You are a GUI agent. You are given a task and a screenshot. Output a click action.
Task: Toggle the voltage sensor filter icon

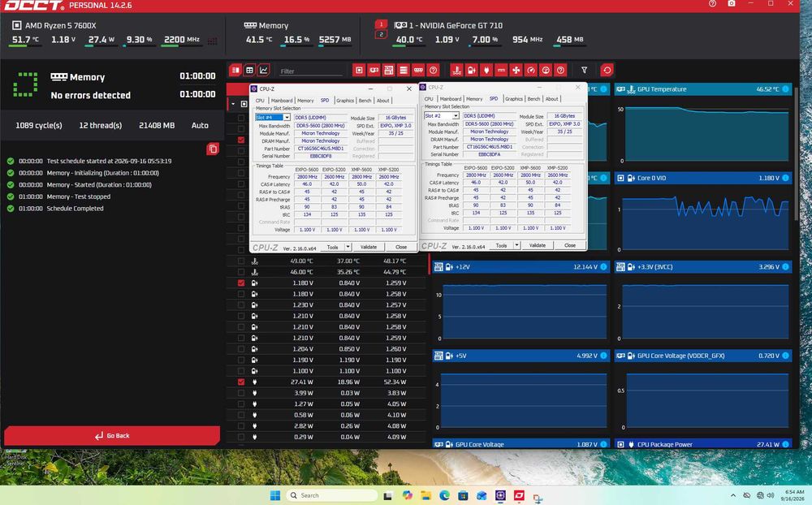471,70
